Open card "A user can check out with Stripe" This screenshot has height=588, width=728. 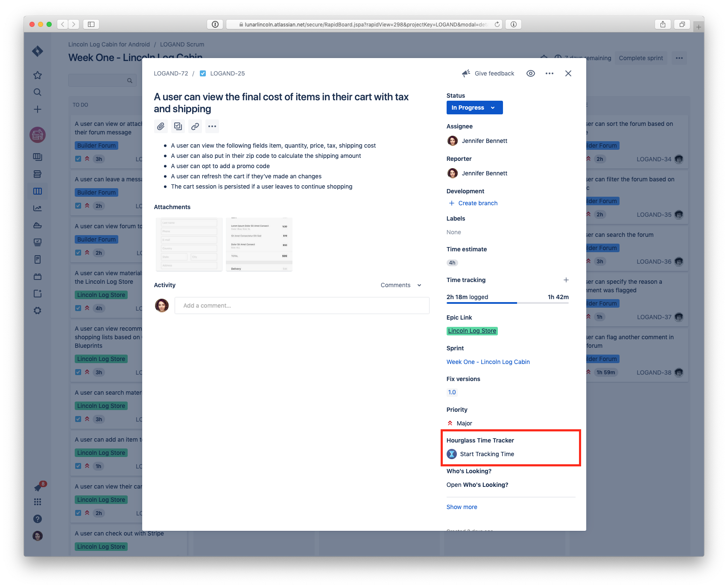pyautogui.click(x=129, y=540)
